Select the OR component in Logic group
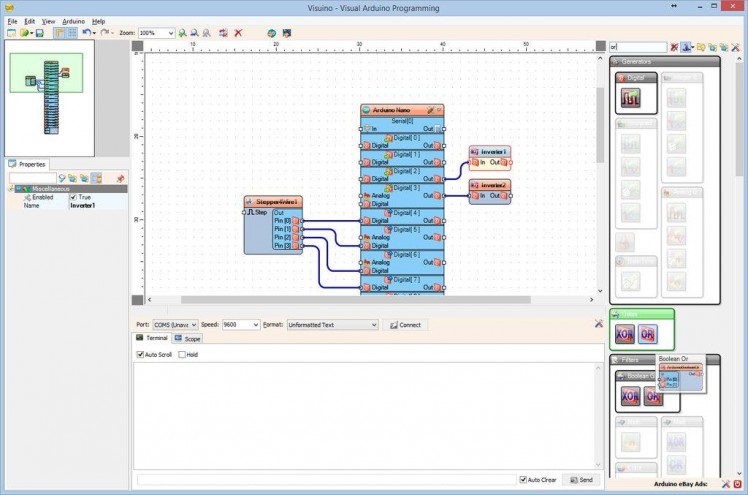 (x=648, y=333)
